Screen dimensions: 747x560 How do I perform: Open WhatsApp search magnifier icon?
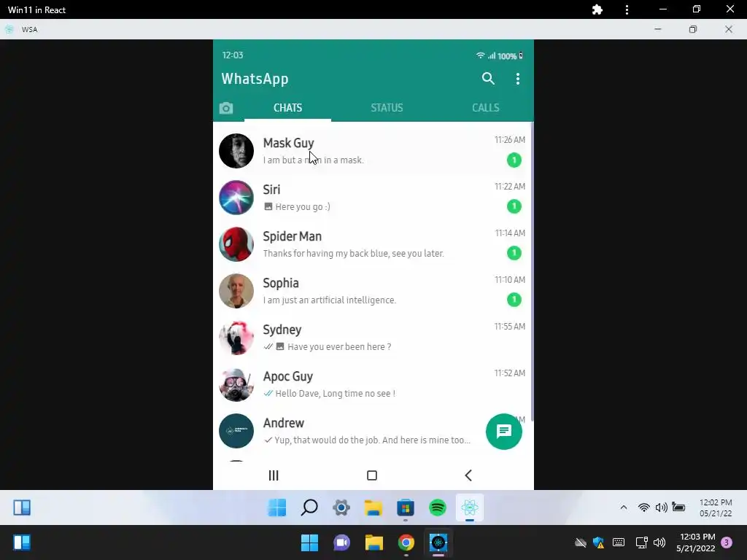pos(488,79)
